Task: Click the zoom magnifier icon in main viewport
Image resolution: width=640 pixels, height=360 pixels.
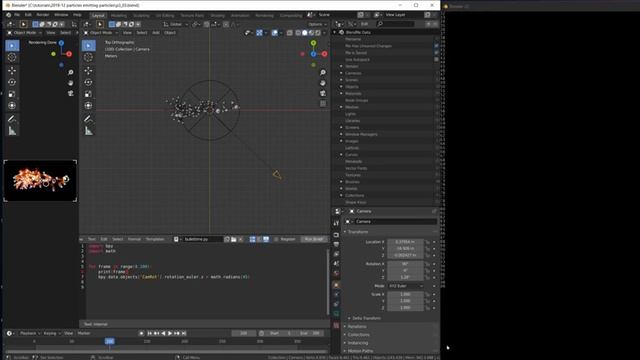Action: 323,72
